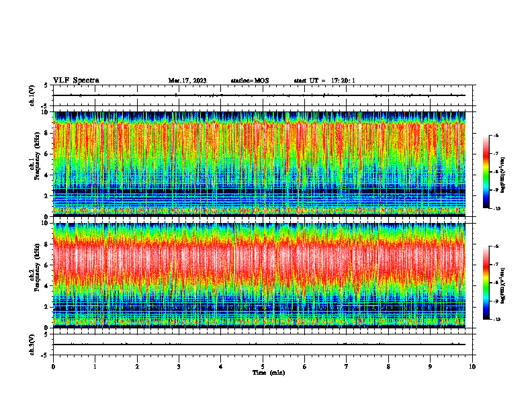532x411 pixels.
Task: Click time axis tick label "0"
Action: click(x=53, y=366)
